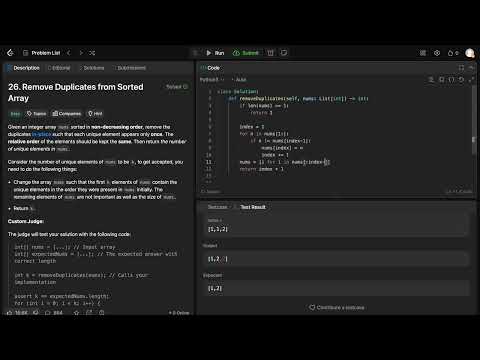The width and height of the screenshot is (480, 360).
Task: Switch to the Editorial tab
Action: (x=59, y=68)
